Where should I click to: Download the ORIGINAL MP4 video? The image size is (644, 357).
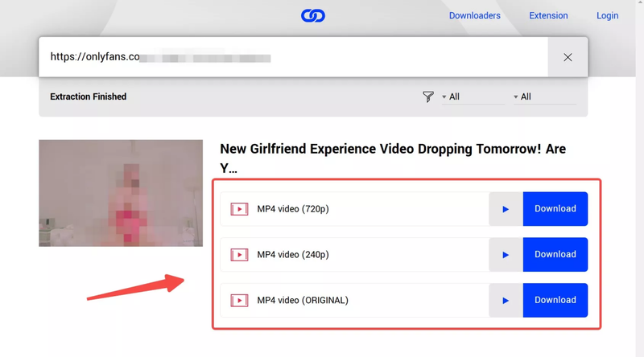pos(555,301)
